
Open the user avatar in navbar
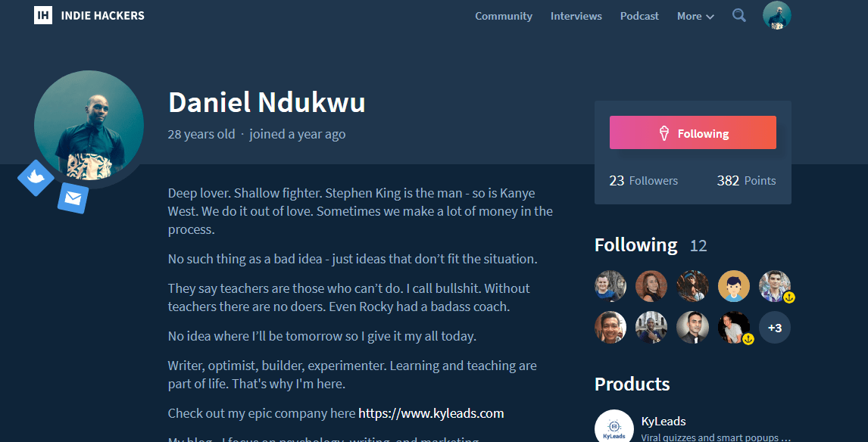point(776,15)
